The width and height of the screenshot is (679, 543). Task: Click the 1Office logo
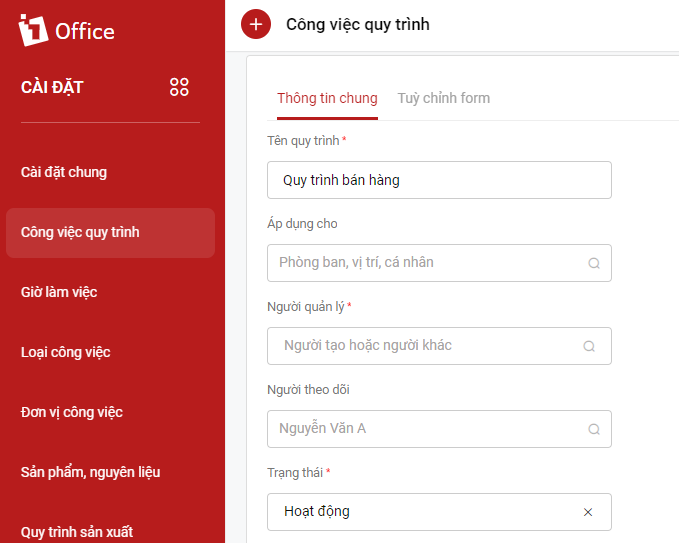pos(67,31)
